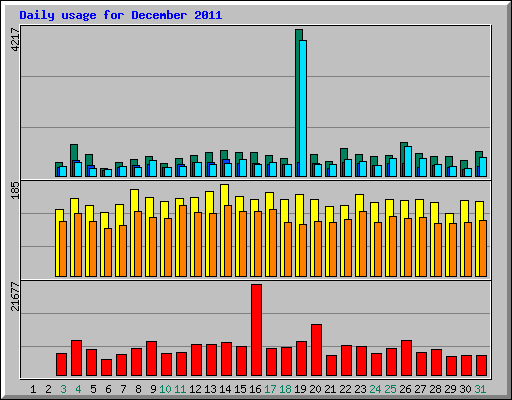This screenshot has width=512, height=400.
Task: Click green day label 18
Action: (x=285, y=389)
